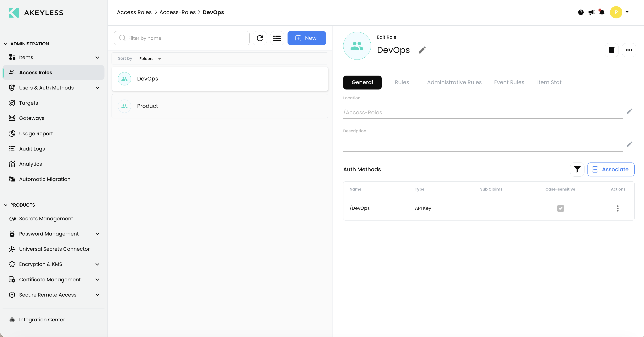Edit the Location field pencil icon
This screenshot has height=337, width=644.
click(629, 111)
